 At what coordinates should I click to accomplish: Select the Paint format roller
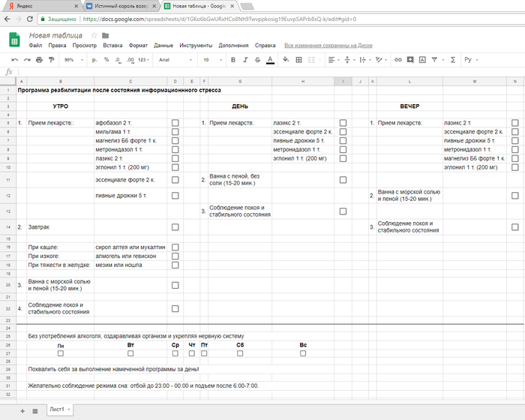pos(49,59)
